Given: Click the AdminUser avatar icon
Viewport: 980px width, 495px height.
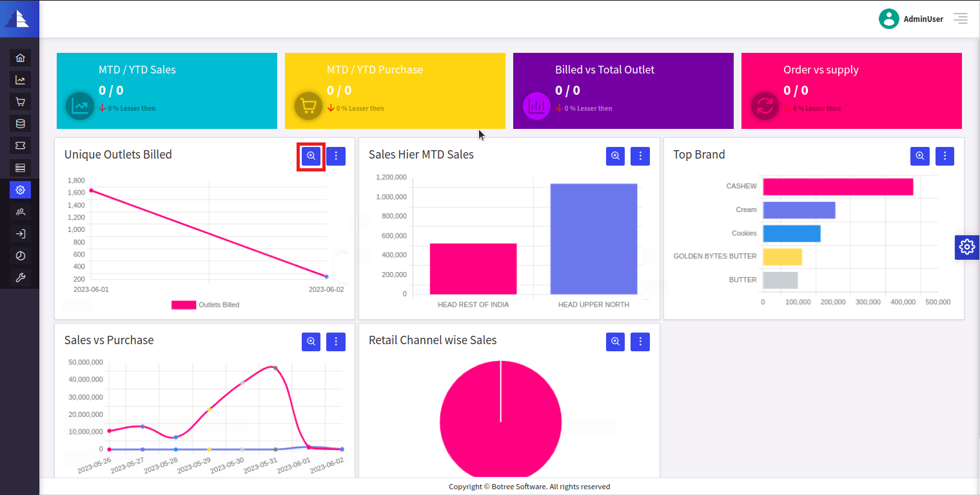Looking at the screenshot, I should tap(888, 19).
